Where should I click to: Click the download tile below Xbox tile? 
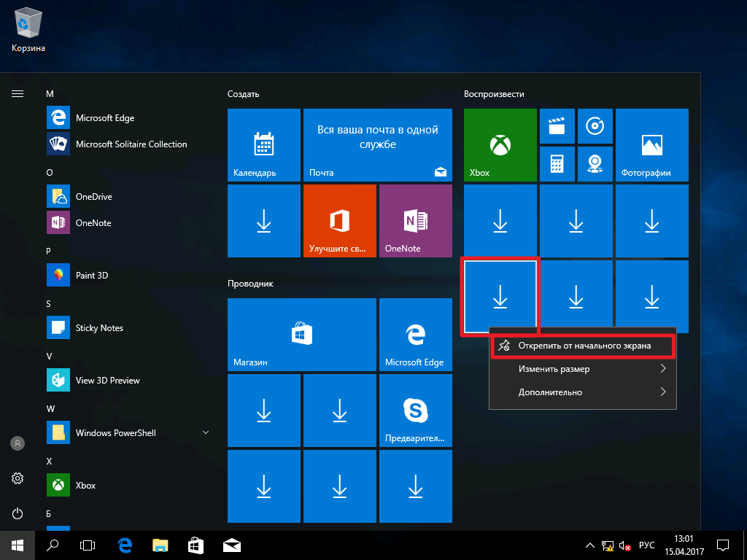click(500, 221)
